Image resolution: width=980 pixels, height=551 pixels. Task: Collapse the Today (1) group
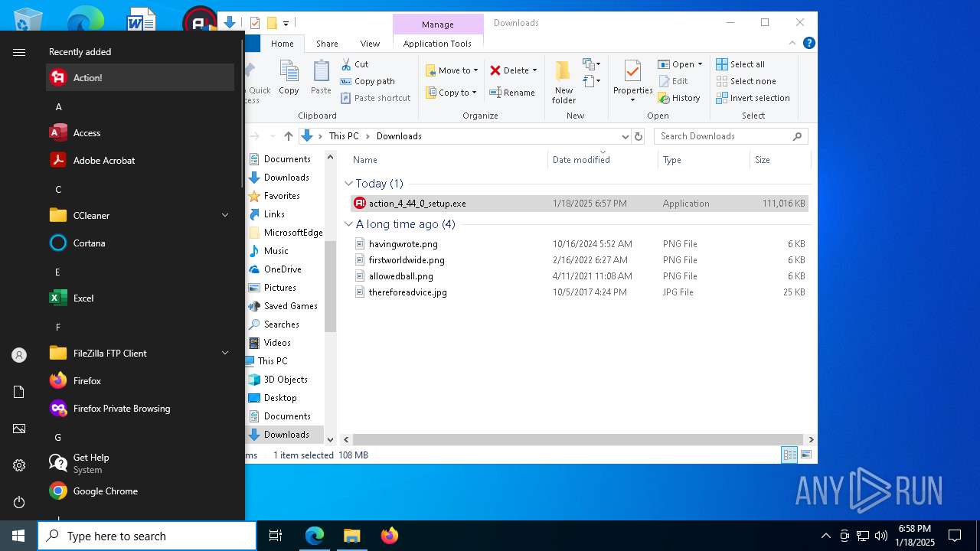(x=348, y=184)
